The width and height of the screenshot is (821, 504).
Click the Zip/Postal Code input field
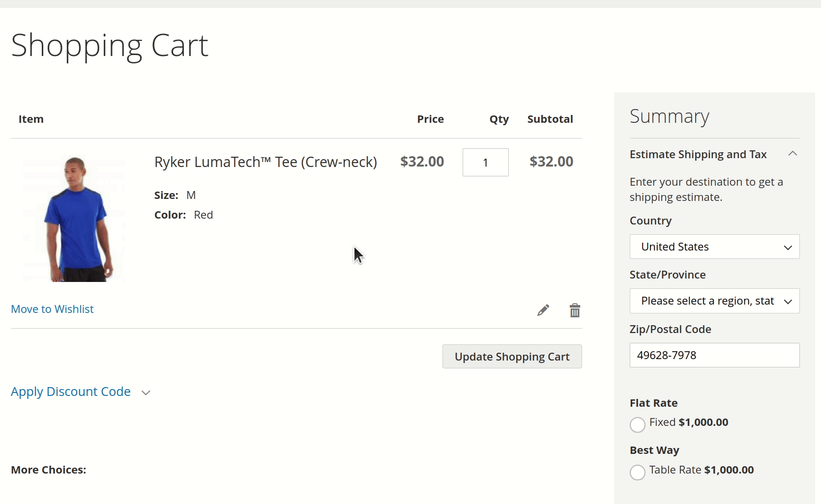(x=714, y=355)
